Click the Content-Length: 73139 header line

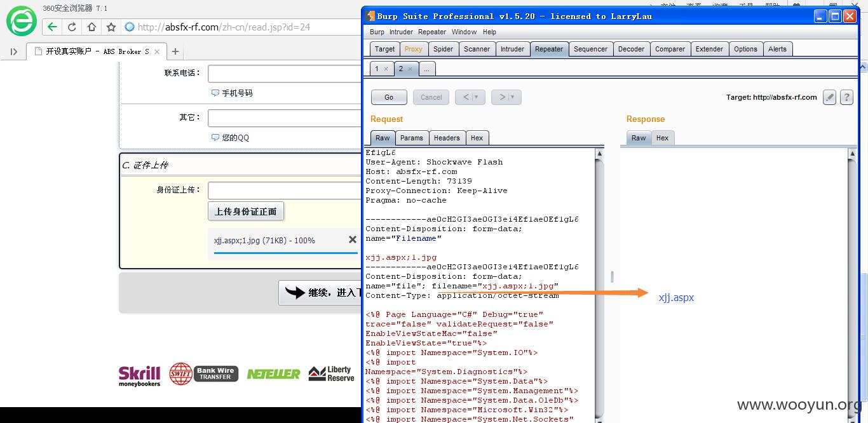click(419, 181)
